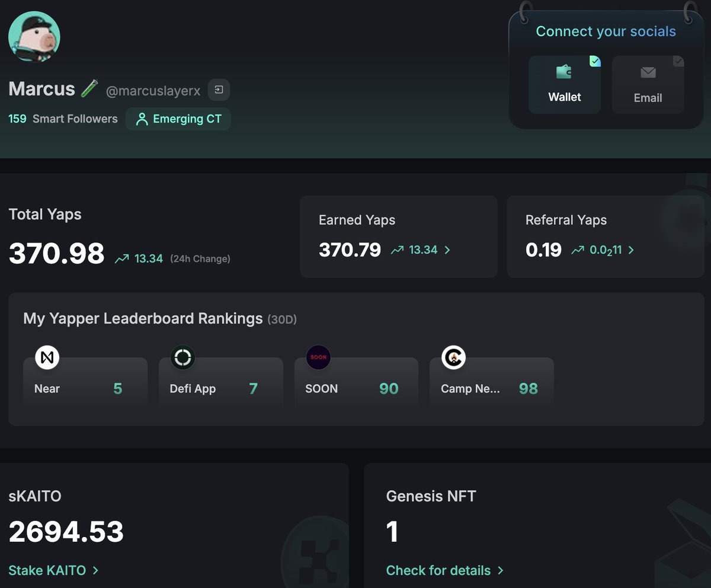The height and width of the screenshot is (588, 711).
Task: Click the 159 Smart Followers text
Action: click(x=63, y=119)
